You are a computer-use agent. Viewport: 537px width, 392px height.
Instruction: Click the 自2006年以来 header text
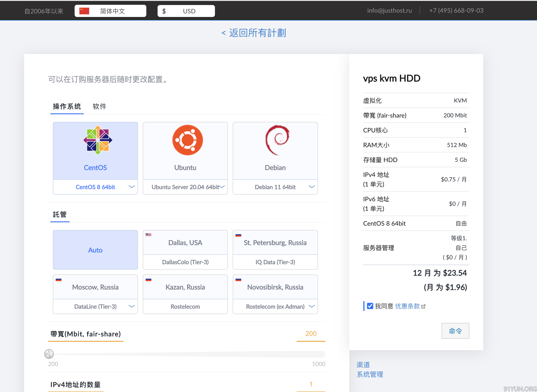(44, 11)
